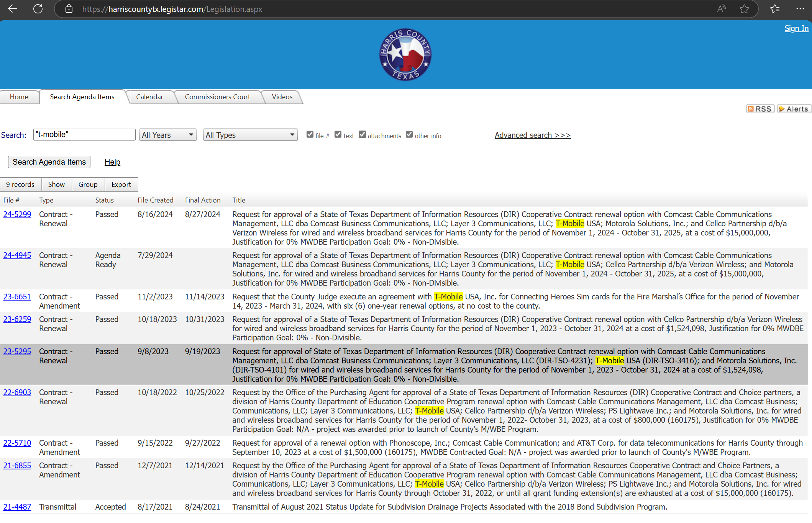Reload the page with the refresh icon
Screen dimensions: 812x523
coord(38,9)
